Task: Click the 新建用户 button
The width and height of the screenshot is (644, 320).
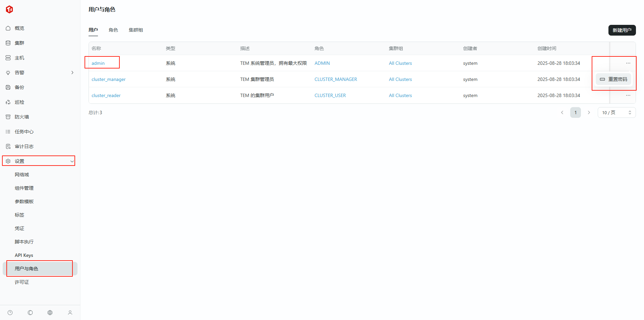Action: 622,30
